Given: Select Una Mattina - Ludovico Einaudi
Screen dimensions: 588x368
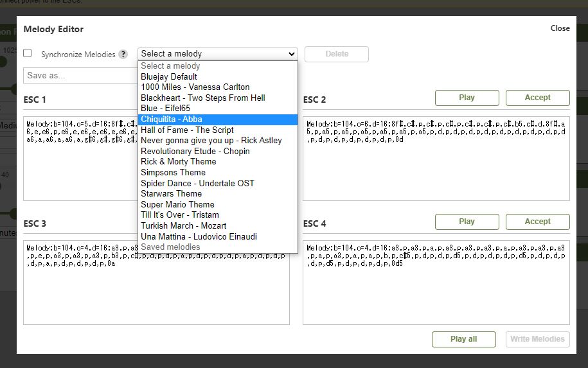Looking at the screenshot, I should click(218, 237).
